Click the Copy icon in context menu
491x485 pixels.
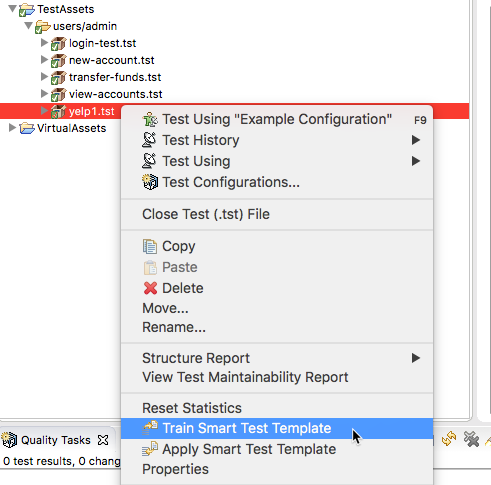(150, 246)
